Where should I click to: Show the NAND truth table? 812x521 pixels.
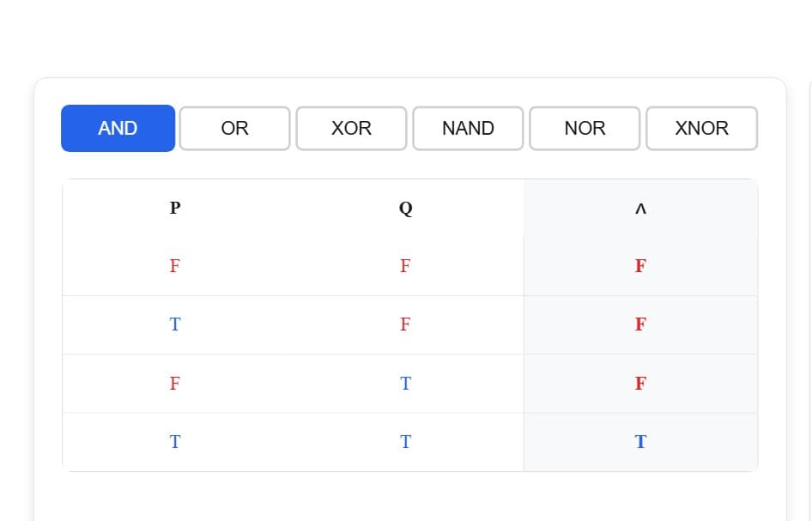[468, 128]
